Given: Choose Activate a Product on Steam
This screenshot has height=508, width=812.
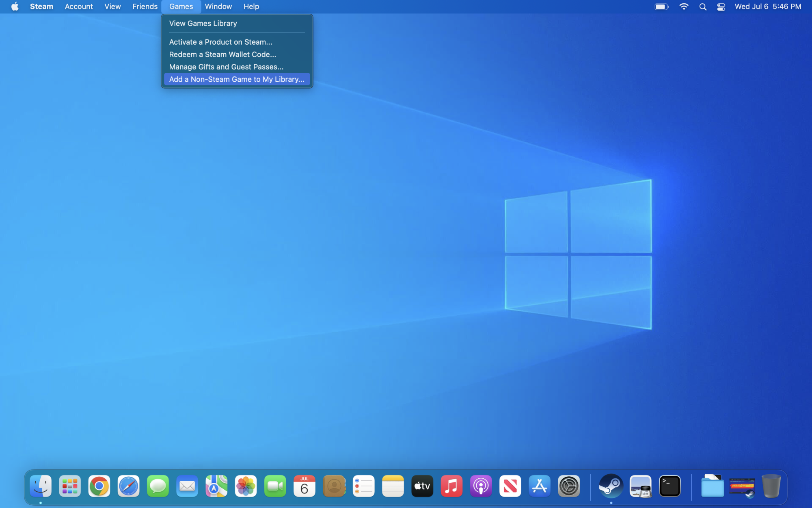Looking at the screenshot, I should 237,42.
